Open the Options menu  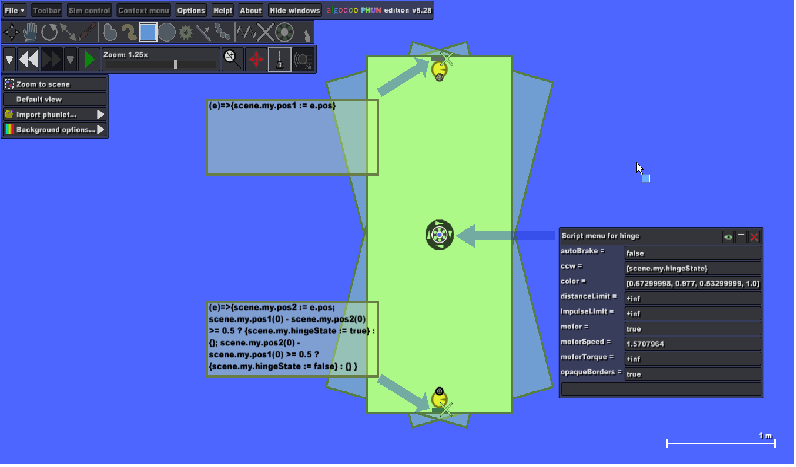click(191, 10)
